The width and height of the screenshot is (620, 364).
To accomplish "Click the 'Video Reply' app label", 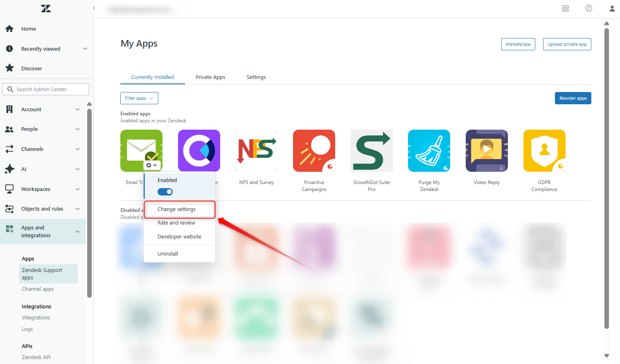I will pos(487,182).
